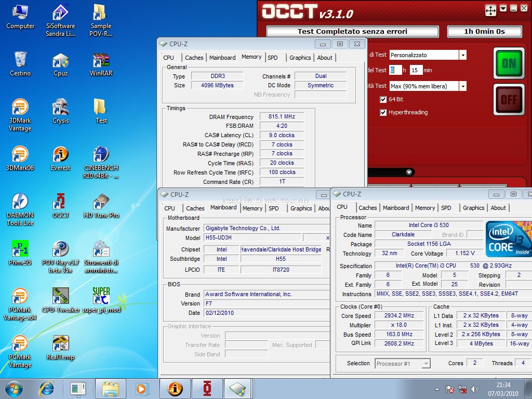Launch the OCCT desktop shortcut
This screenshot has width=532, height=399.
click(x=60, y=206)
